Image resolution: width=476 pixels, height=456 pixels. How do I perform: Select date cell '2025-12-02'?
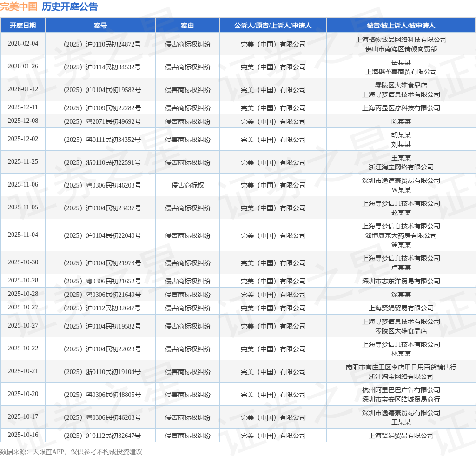pos(23,139)
